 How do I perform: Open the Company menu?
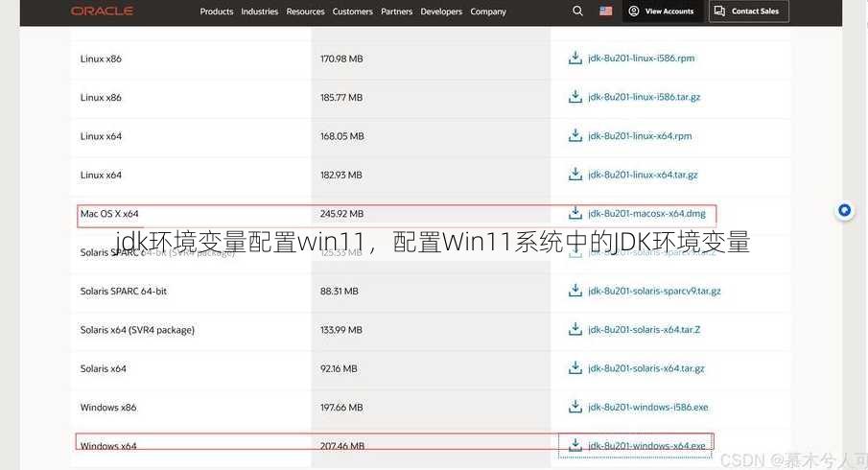coord(488,12)
